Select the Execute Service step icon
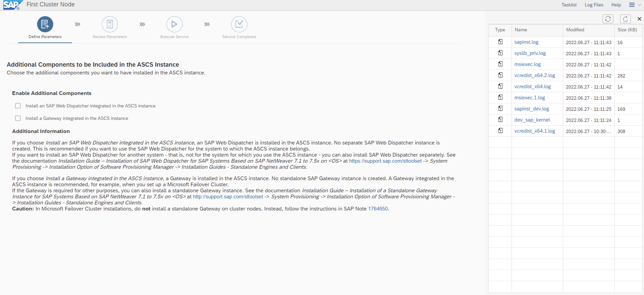644x295 pixels. click(x=175, y=24)
